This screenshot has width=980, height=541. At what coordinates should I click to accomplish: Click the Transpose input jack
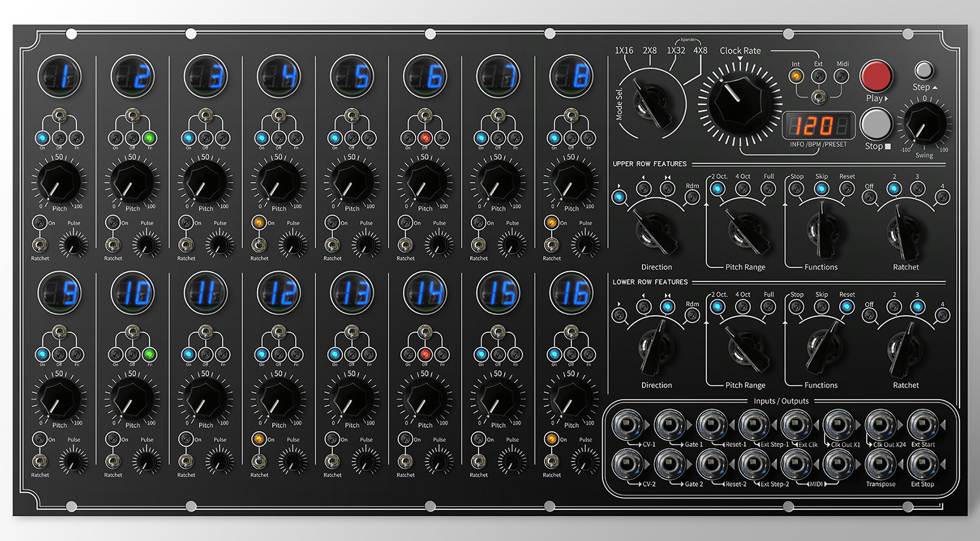pos(881,465)
